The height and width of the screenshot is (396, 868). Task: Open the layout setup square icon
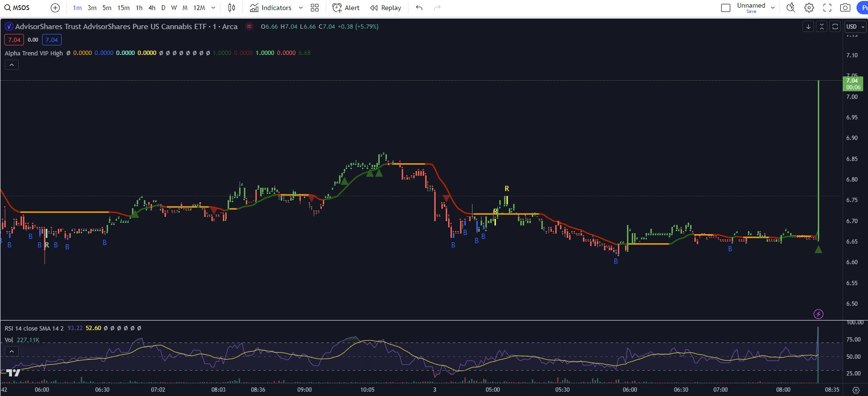pos(725,8)
